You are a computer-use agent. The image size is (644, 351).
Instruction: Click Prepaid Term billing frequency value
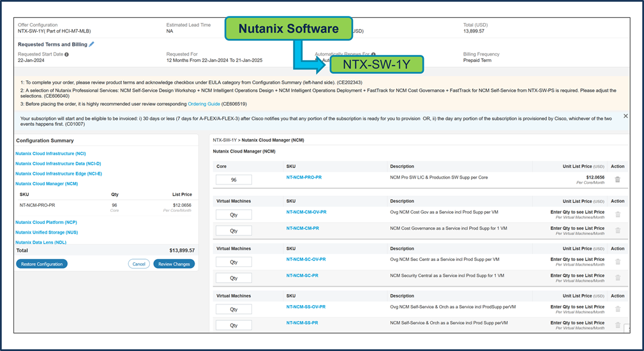point(477,61)
